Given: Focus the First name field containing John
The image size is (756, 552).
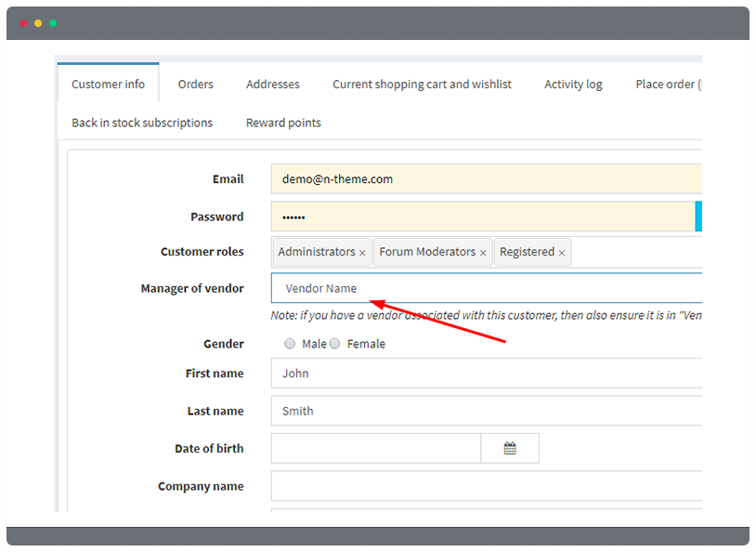Looking at the screenshot, I should 487,373.
